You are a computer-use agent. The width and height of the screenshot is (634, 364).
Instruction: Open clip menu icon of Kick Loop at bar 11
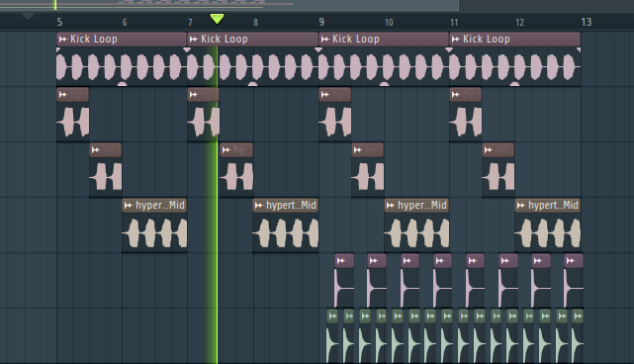[455, 40]
